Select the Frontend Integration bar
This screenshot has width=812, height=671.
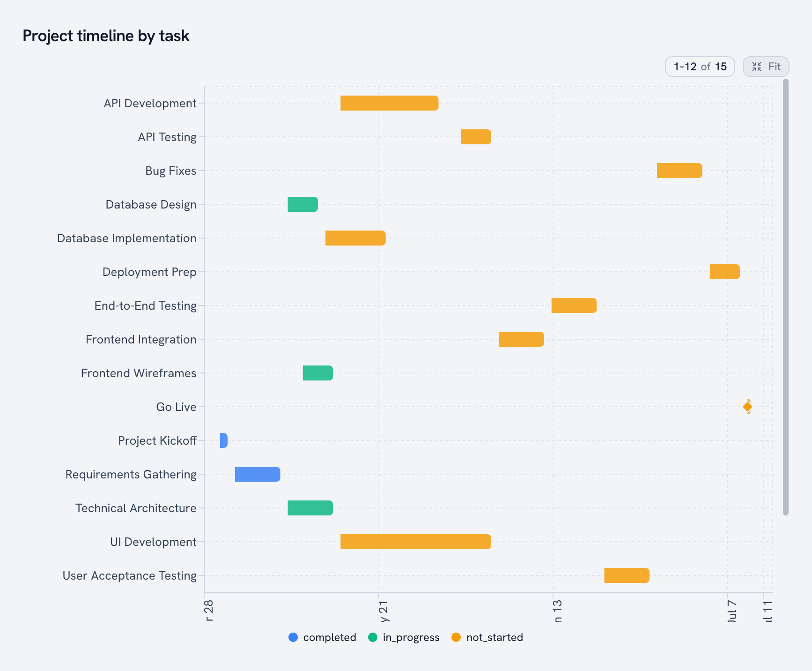pyautogui.click(x=521, y=339)
